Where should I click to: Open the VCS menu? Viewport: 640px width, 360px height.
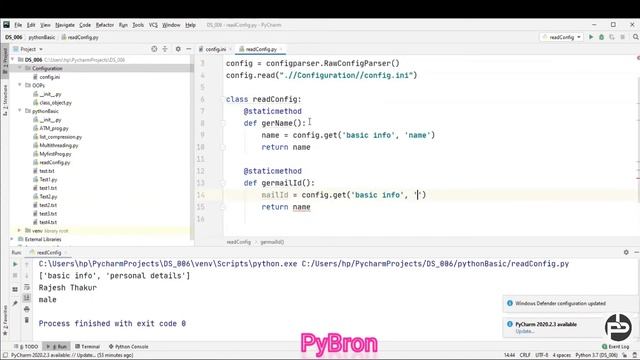click(153, 25)
